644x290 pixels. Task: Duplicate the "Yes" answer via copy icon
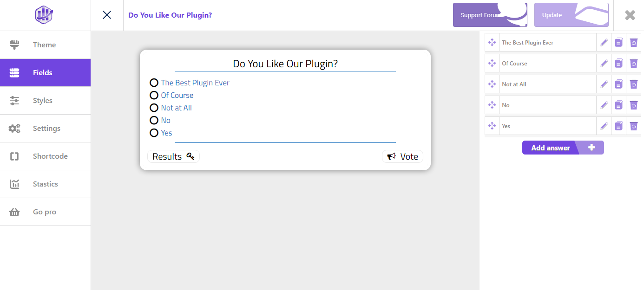[618, 126]
